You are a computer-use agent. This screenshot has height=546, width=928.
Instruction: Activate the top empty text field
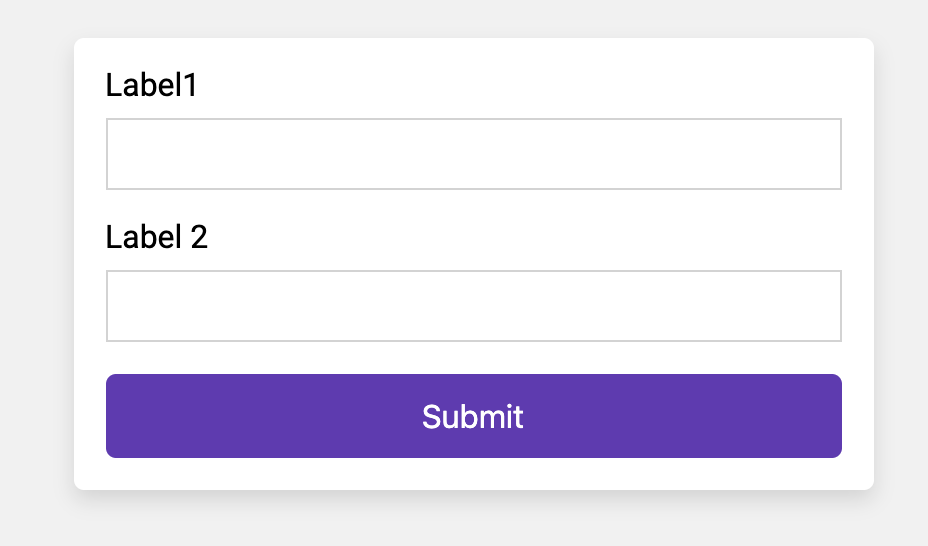pos(473,154)
